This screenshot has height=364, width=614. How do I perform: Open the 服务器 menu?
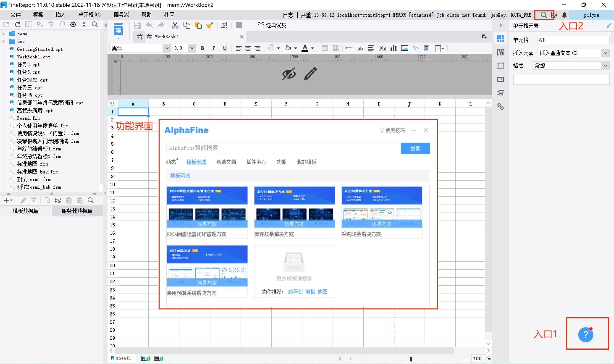(121, 15)
